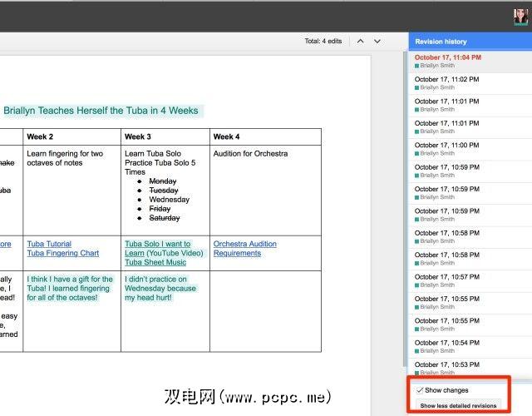Select revision October 17, 10:57 PM
Image resolution: width=532 pixels, height=416 pixels.
point(470,281)
